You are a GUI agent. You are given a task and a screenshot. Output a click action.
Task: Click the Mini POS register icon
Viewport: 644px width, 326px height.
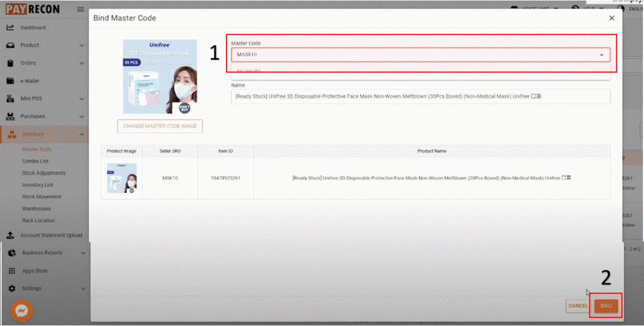click(x=10, y=99)
